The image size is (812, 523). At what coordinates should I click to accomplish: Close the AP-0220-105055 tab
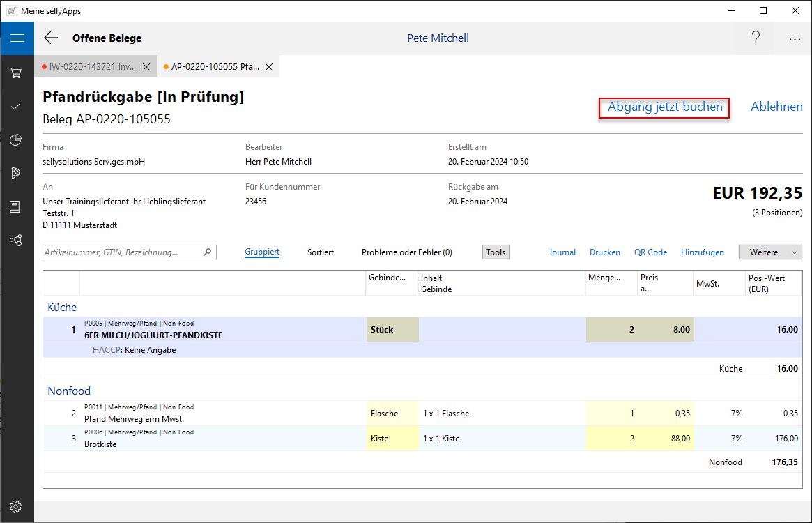[269, 67]
